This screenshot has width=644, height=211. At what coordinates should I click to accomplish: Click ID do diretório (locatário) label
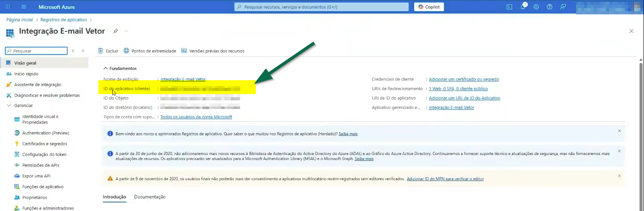128,108
